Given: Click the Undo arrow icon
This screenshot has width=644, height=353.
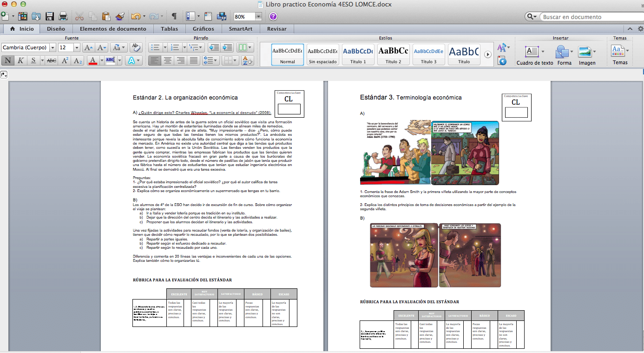Looking at the screenshot, I should 136,17.
